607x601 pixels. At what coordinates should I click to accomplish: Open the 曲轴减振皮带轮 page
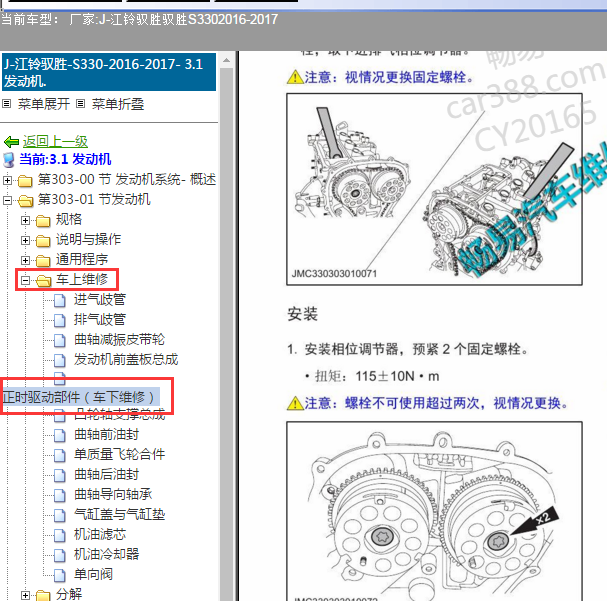pyautogui.click(x=119, y=340)
